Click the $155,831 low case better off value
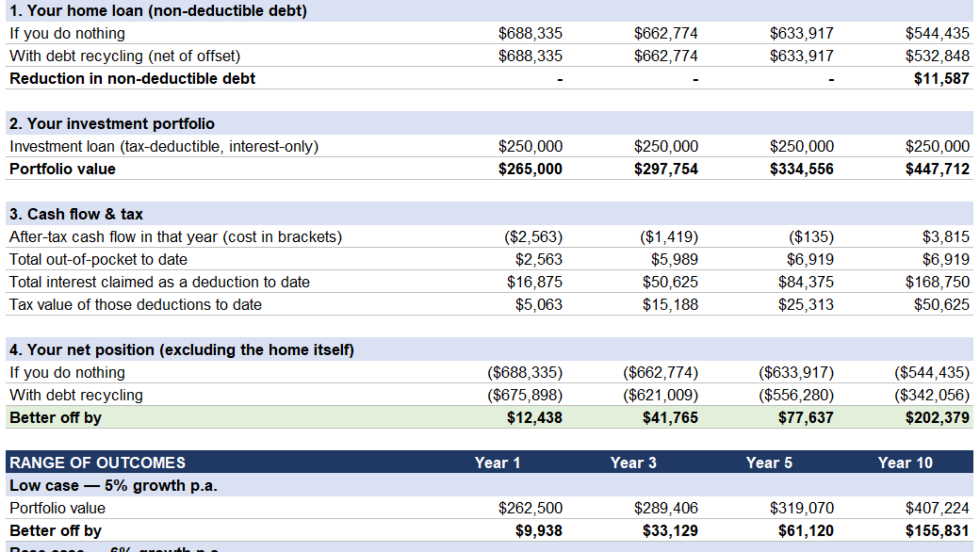Image resolution: width=980 pixels, height=552 pixels. point(937,531)
